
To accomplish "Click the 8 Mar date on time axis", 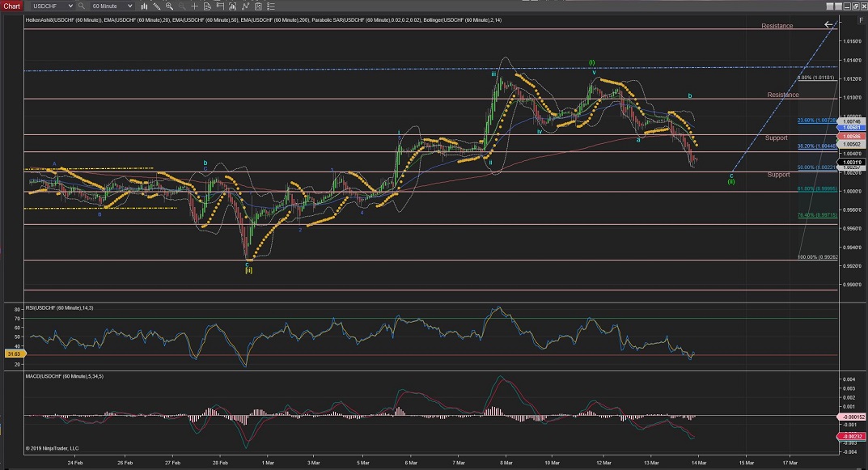I will [x=506, y=463].
